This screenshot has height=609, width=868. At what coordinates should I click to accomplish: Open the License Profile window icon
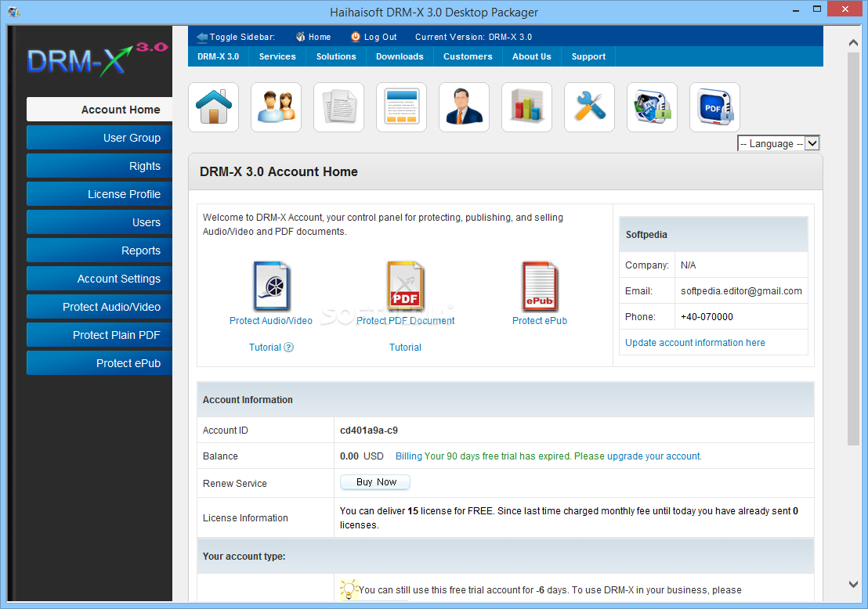[401, 107]
